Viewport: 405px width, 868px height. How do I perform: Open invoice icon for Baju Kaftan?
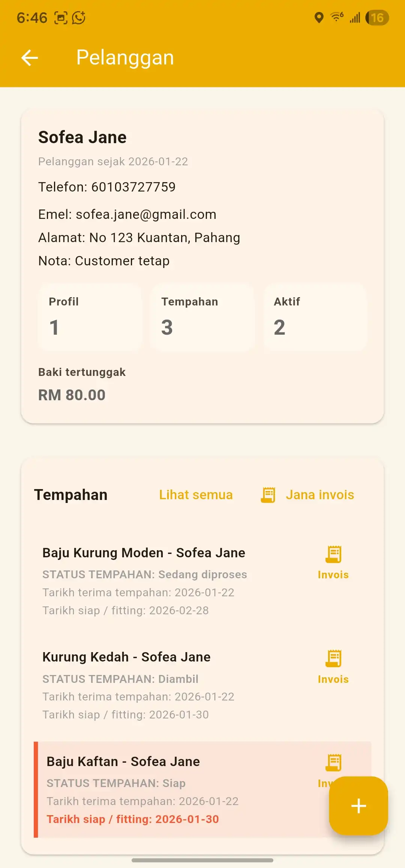pyautogui.click(x=333, y=762)
